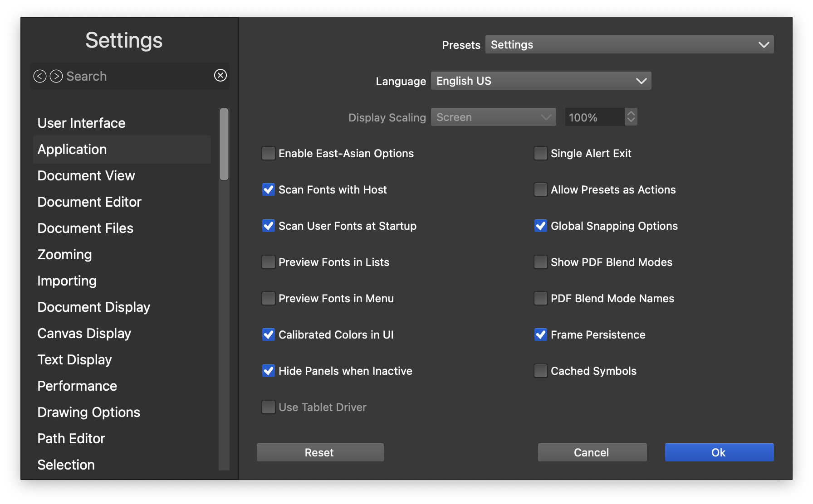Viewport: 813px width, 504px height.
Task: Disable Scan Fonts with Host
Action: (x=269, y=189)
